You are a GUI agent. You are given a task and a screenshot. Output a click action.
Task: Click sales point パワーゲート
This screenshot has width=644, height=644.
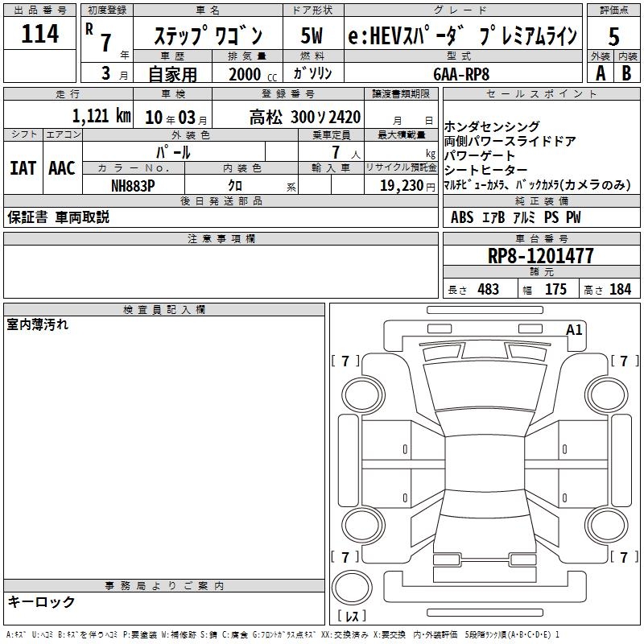click(479, 155)
